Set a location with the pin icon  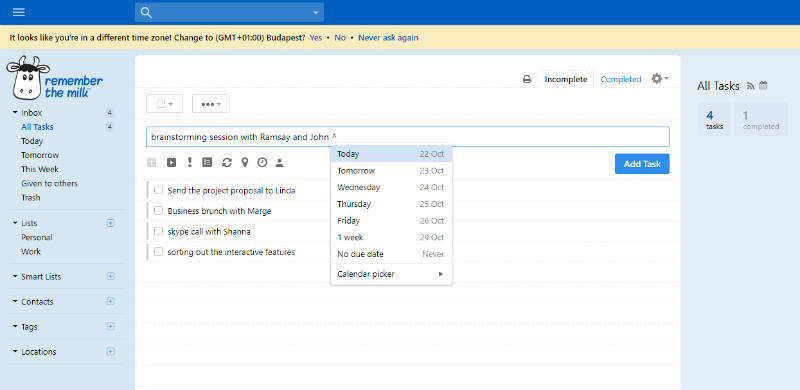(x=245, y=162)
